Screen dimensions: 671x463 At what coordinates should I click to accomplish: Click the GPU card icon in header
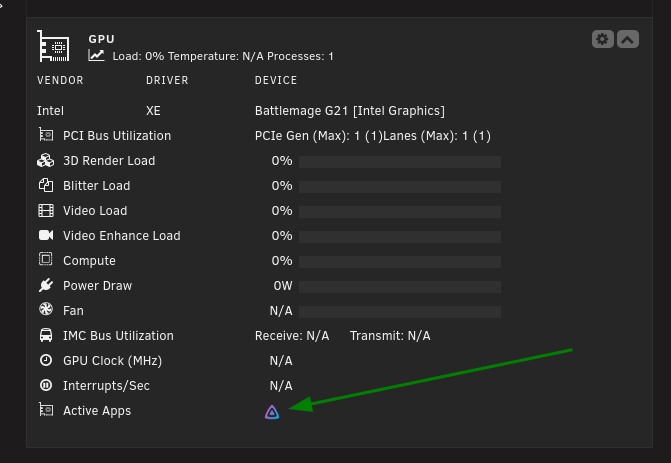[53, 46]
